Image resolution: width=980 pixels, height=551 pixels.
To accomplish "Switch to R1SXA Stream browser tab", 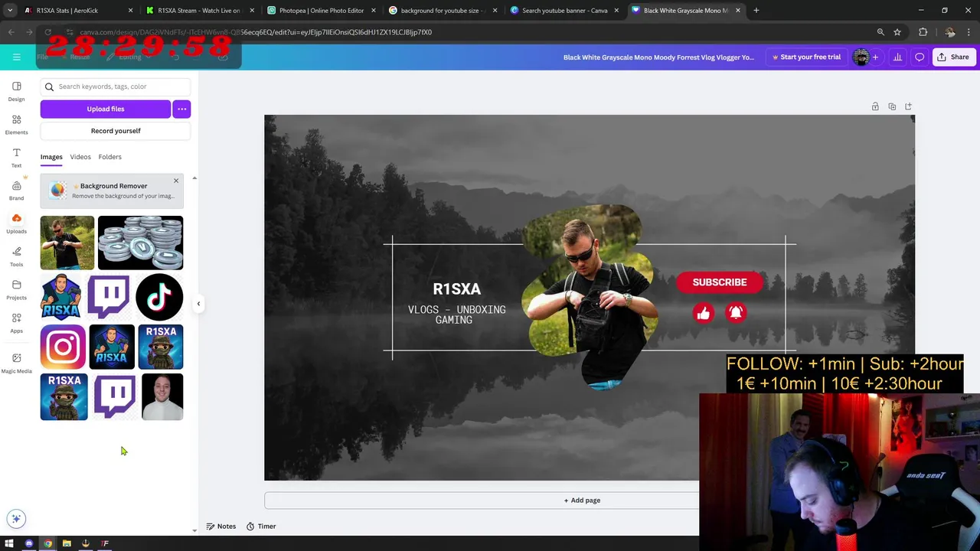I will click(x=198, y=11).
